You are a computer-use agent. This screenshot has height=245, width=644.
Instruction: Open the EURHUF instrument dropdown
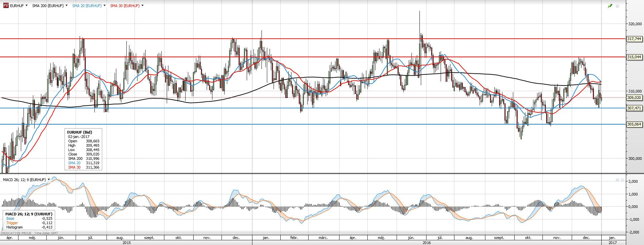click(27, 6)
